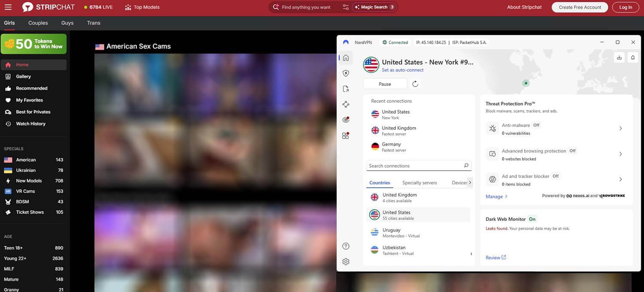Expand the United Kingdom server entry
Image resolution: width=644 pixels, height=292 pixels.
click(x=419, y=197)
